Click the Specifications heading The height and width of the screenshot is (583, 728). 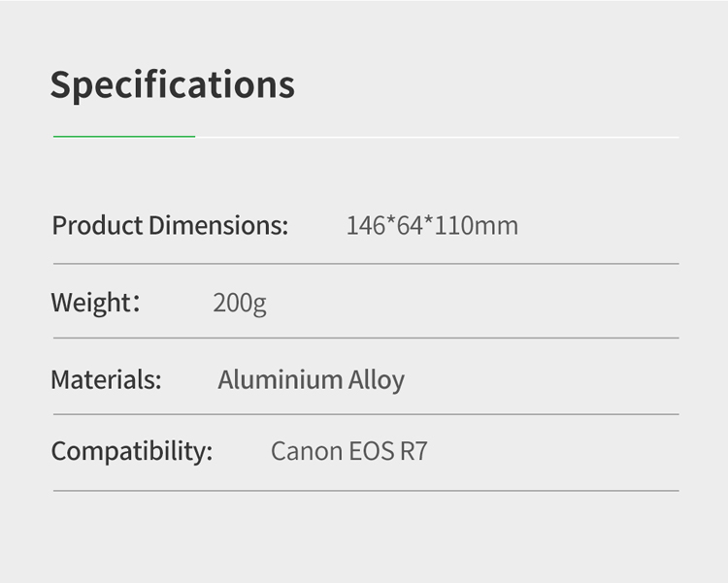[x=172, y=85]
